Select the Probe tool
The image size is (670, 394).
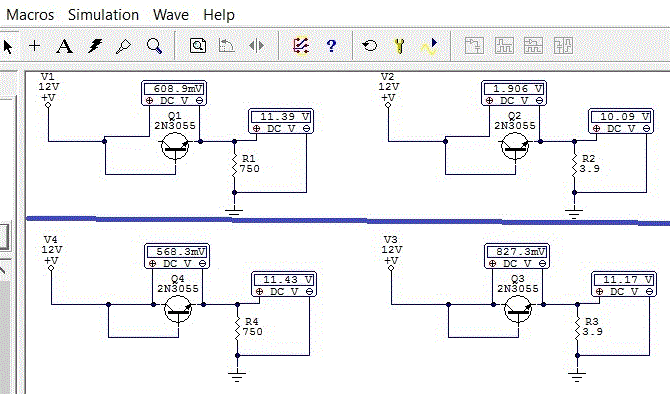[123, 46]
